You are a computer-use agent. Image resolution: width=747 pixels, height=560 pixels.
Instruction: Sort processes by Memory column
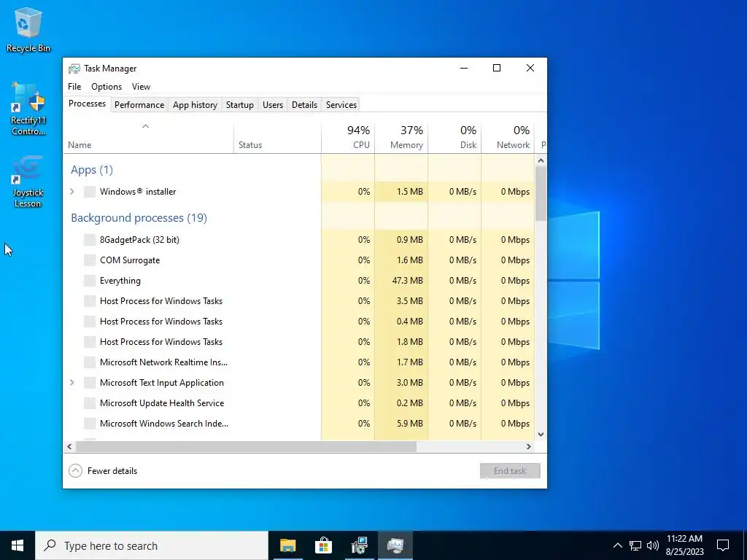pos(401,138)
